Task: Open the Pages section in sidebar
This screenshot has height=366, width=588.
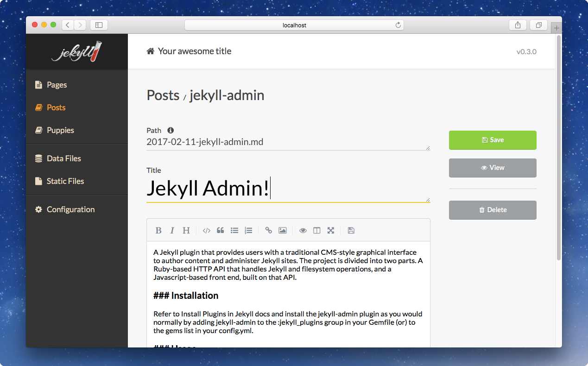Action: (x=57, y=85)
